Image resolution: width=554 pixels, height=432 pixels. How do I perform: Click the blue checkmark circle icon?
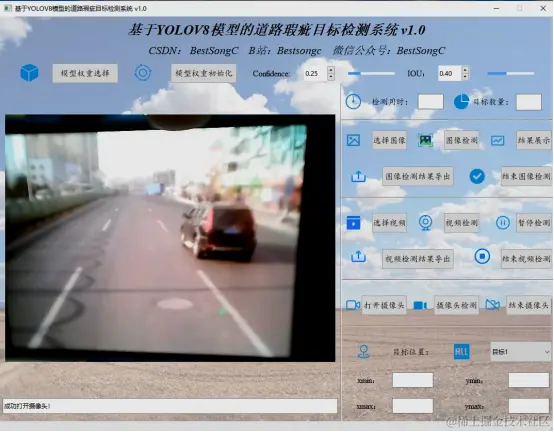click(x=477, y=176)
